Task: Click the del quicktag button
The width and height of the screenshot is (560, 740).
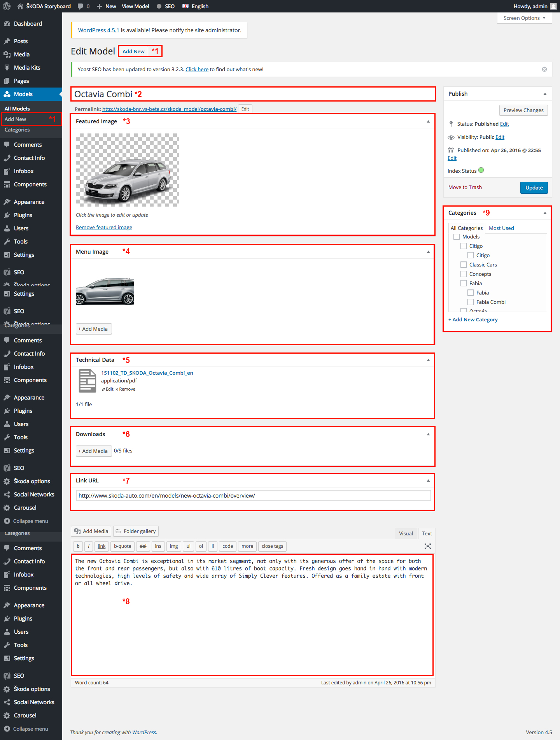Action: pyautogui.click(x=143, y=546)
